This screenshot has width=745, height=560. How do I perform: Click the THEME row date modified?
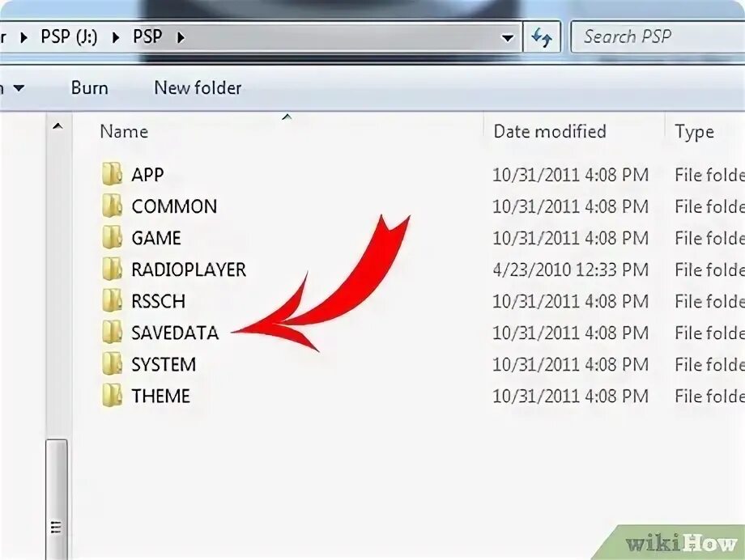click(x=571, y=397)
